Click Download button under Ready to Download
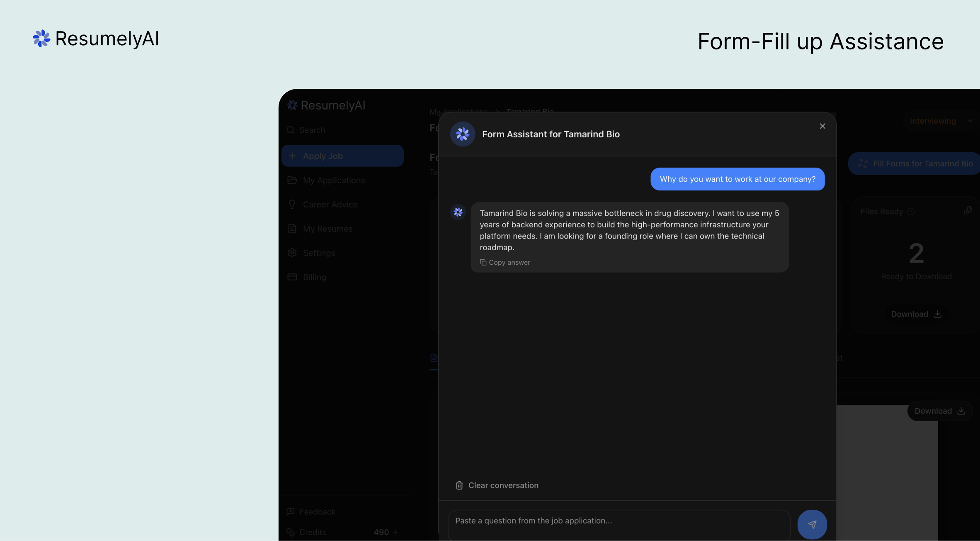This screenshot has height=541, width=980. click(916, 314)
